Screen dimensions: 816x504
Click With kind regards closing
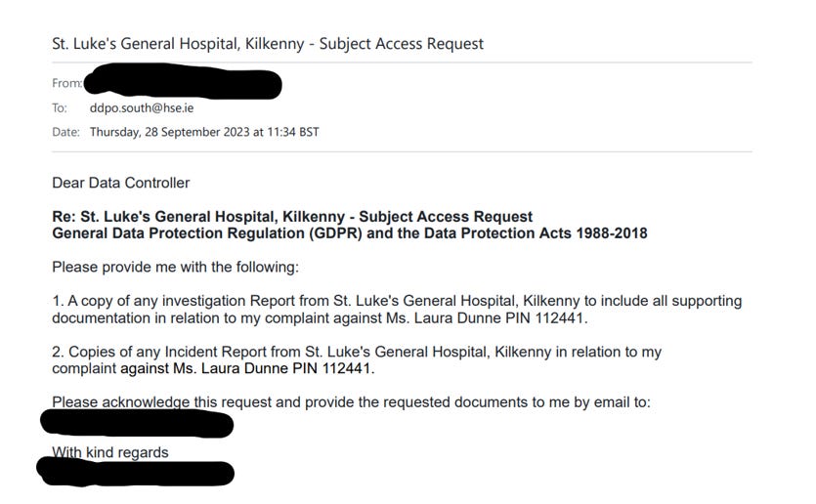pos(110,452)
